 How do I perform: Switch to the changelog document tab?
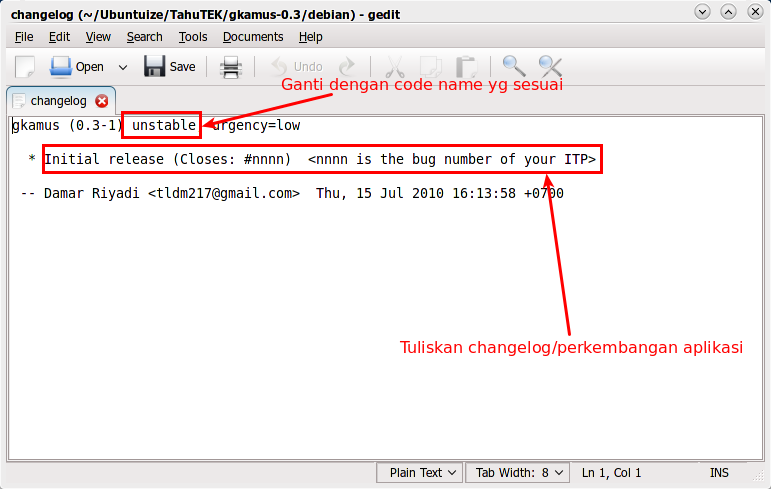coord(57,101)
